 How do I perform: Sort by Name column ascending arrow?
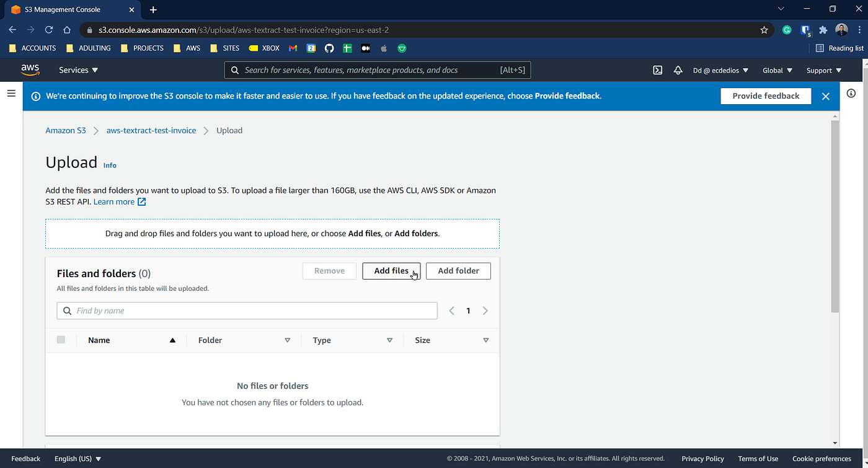click(172, 340)
